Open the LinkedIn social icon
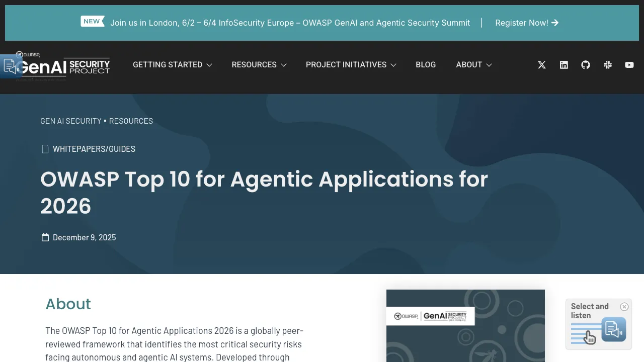This screenshot has height=362, width=644. pyautogui.click(x=564, y=65)
